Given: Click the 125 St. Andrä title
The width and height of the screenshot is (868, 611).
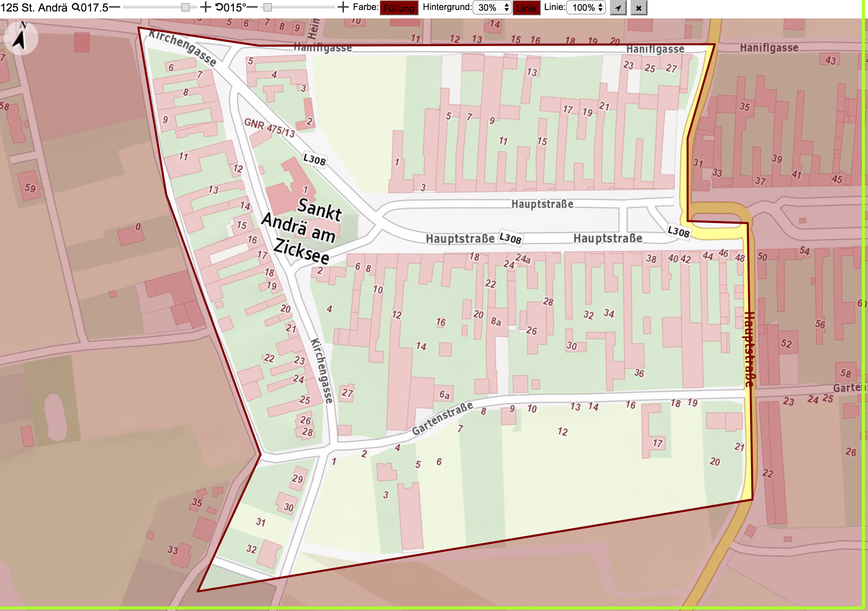Looking at the screenshot, I should 34,7.
